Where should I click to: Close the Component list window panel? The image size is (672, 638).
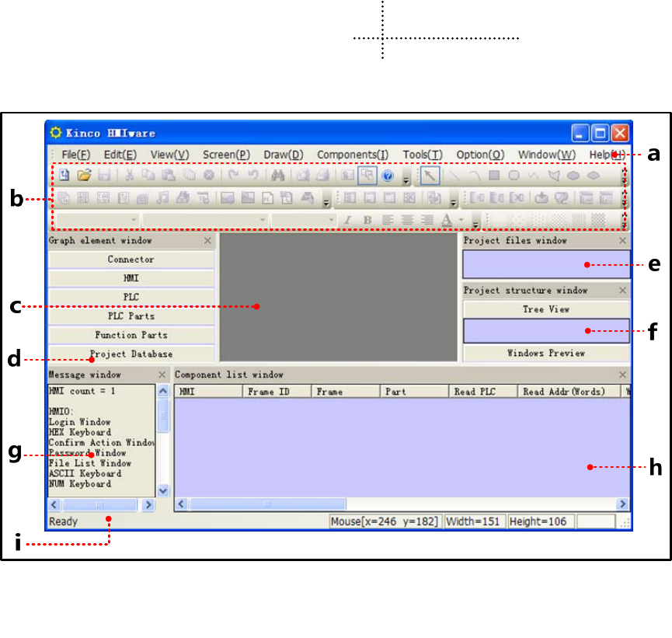pos(623,375)
